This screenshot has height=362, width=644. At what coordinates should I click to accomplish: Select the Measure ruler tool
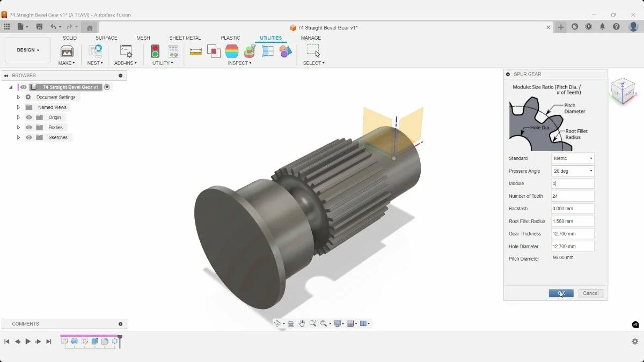click(x=196, y=51)
